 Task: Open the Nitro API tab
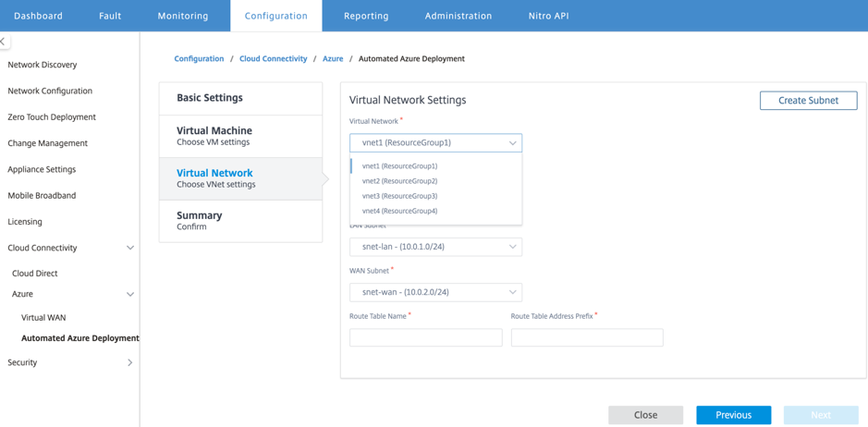[548, 16]
